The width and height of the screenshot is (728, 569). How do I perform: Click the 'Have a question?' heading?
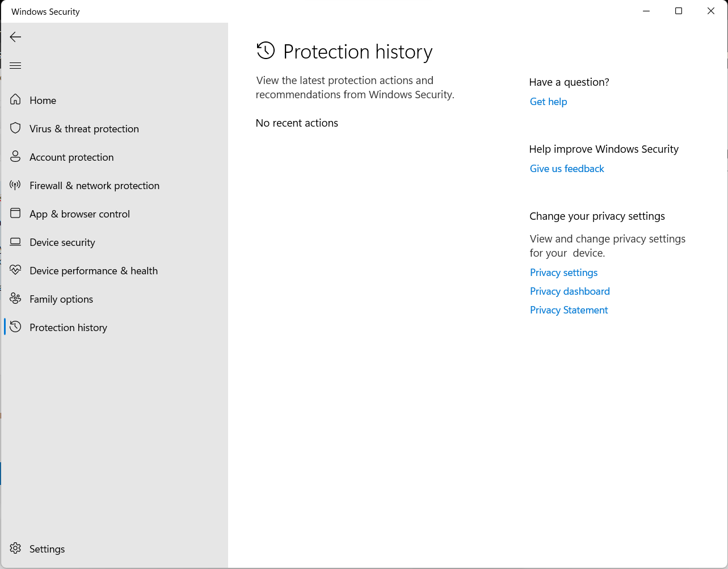click(569, 82)
